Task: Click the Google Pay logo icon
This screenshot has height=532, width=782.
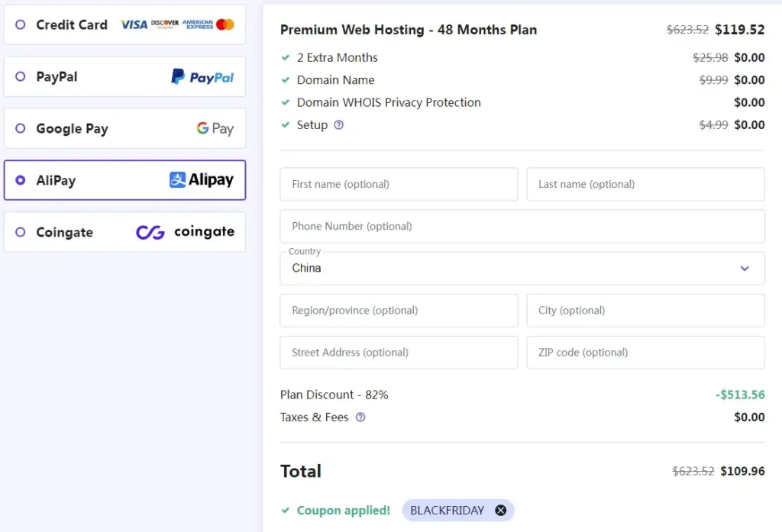Action: (x=215, y=129)
